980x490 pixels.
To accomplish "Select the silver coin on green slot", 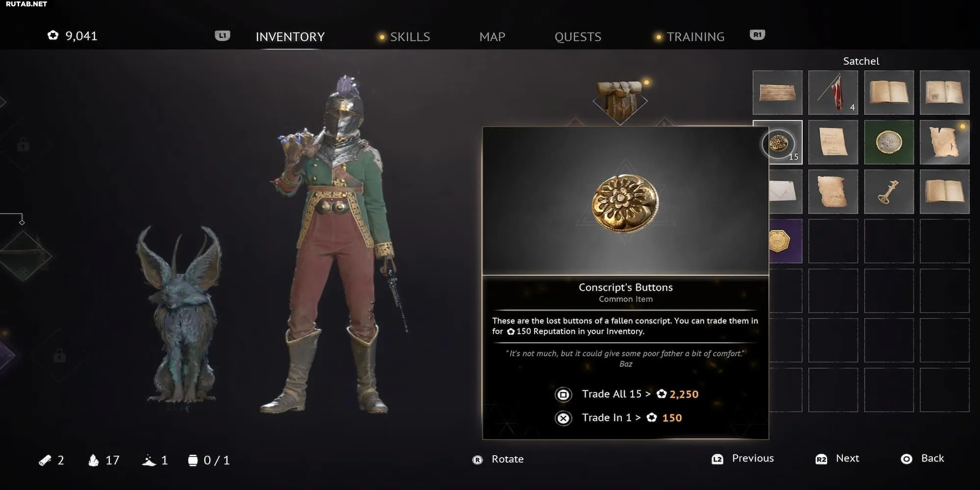I will click(889, 142).
